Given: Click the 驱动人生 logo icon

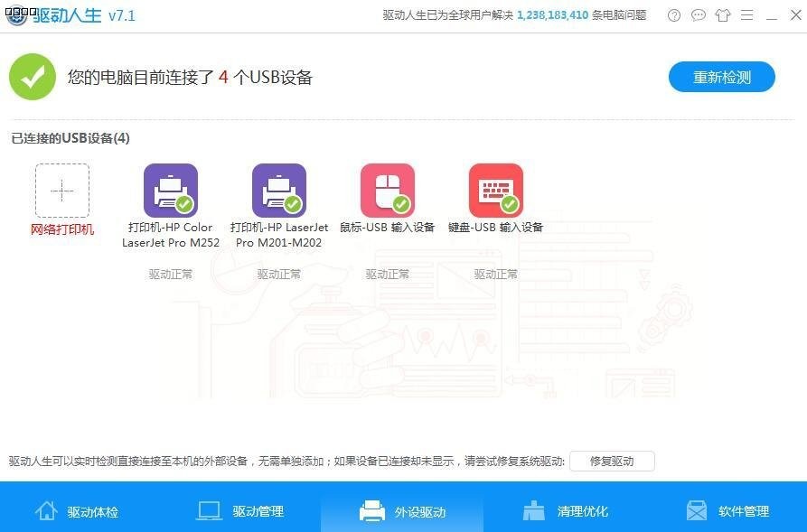Looking at the screenshot, I should (x=16, y=15).
